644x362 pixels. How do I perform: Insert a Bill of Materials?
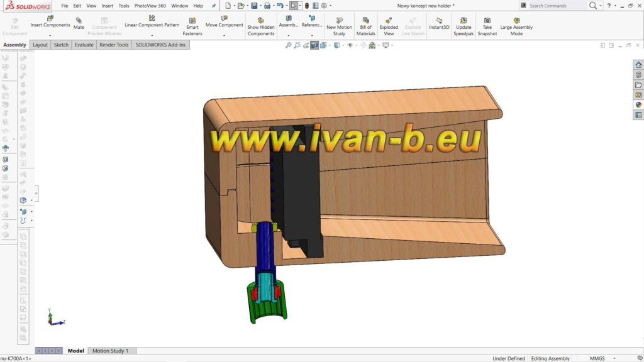point(365,26)
